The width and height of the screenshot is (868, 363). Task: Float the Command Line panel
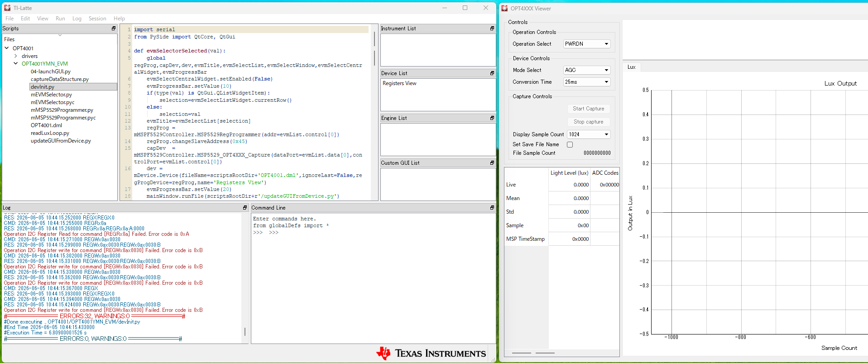tap(492, 208)
